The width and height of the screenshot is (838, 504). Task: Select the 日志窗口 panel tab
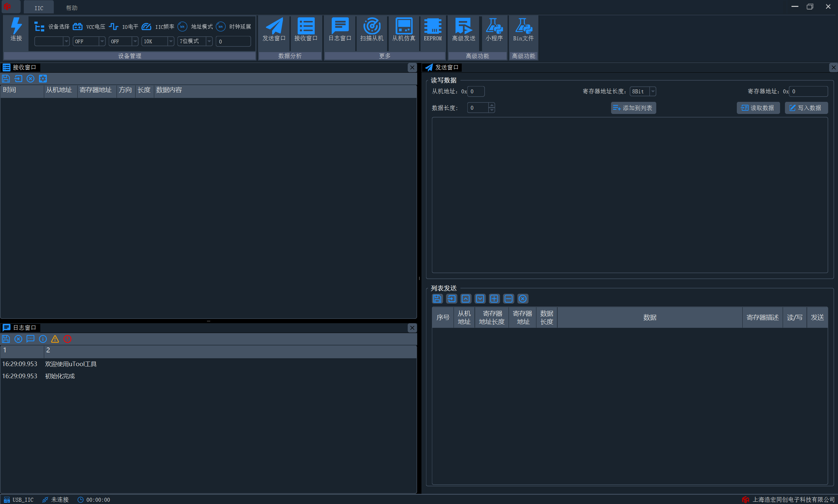pyautogui.click(x=20, y=328)
